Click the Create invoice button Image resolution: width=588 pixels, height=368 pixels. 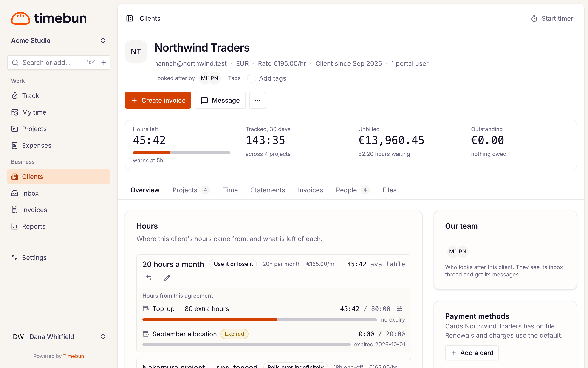pyautogui.click(x=158, y=100)
